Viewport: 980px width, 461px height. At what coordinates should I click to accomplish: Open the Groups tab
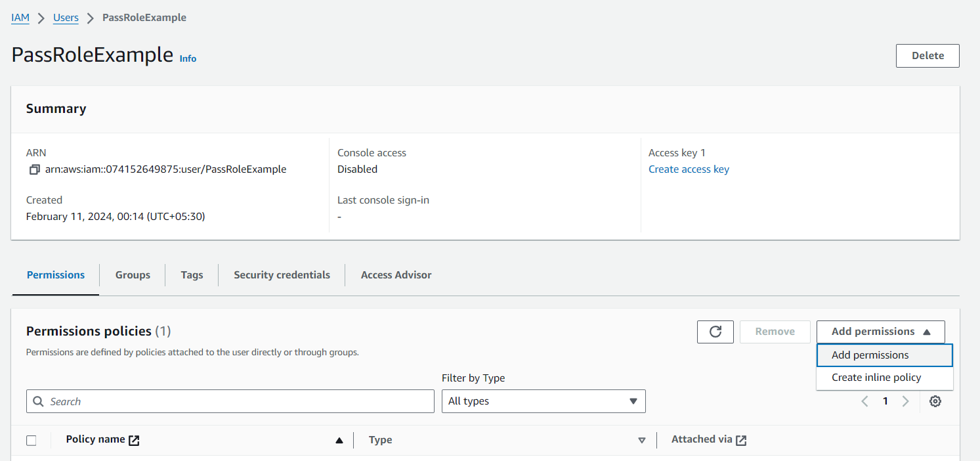point(132,274)
